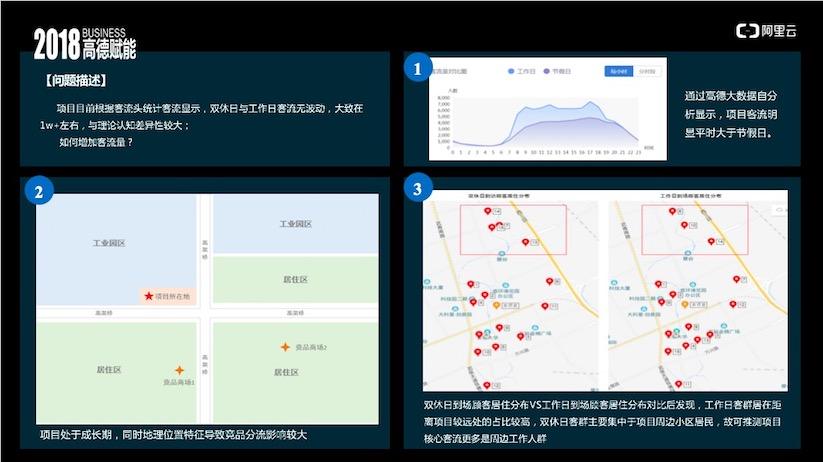
Task: Click blue POI icon below weekend map's red box
Action: (502, 254)
